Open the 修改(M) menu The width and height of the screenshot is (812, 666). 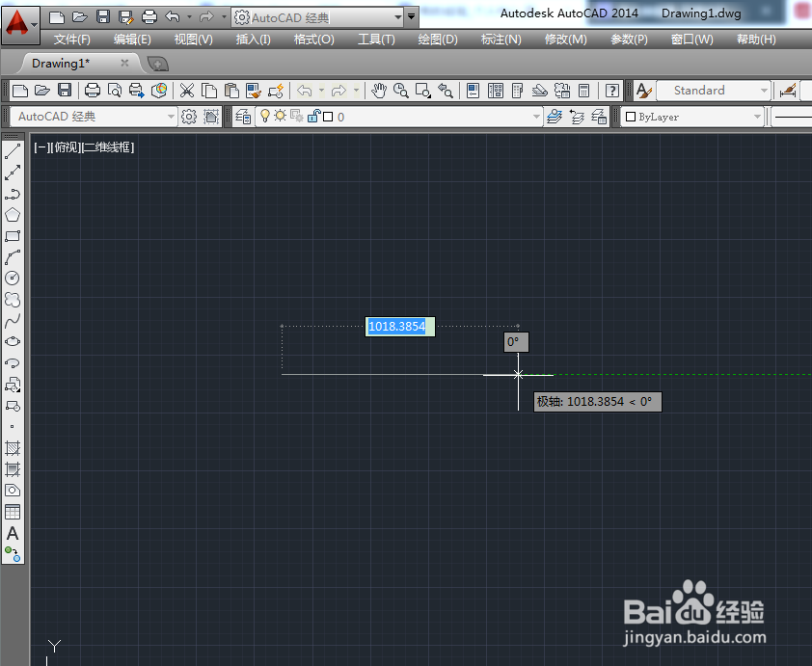point(565,40)
